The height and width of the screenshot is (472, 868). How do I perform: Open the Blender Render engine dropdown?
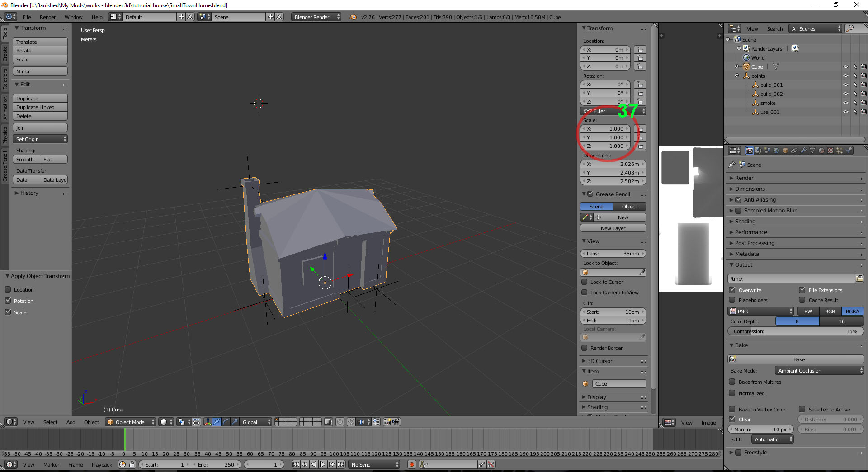tap(316, 17)
